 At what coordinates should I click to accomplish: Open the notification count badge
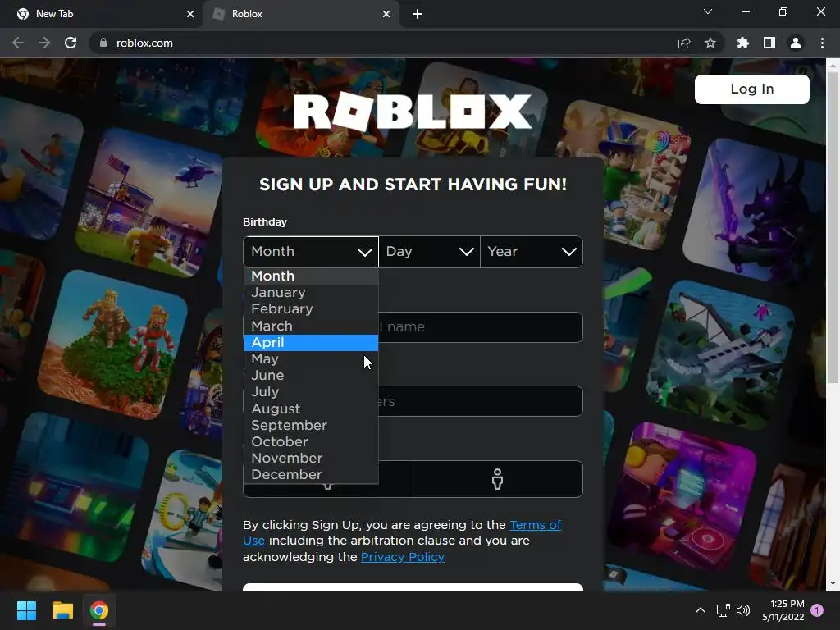coord(817,610)
